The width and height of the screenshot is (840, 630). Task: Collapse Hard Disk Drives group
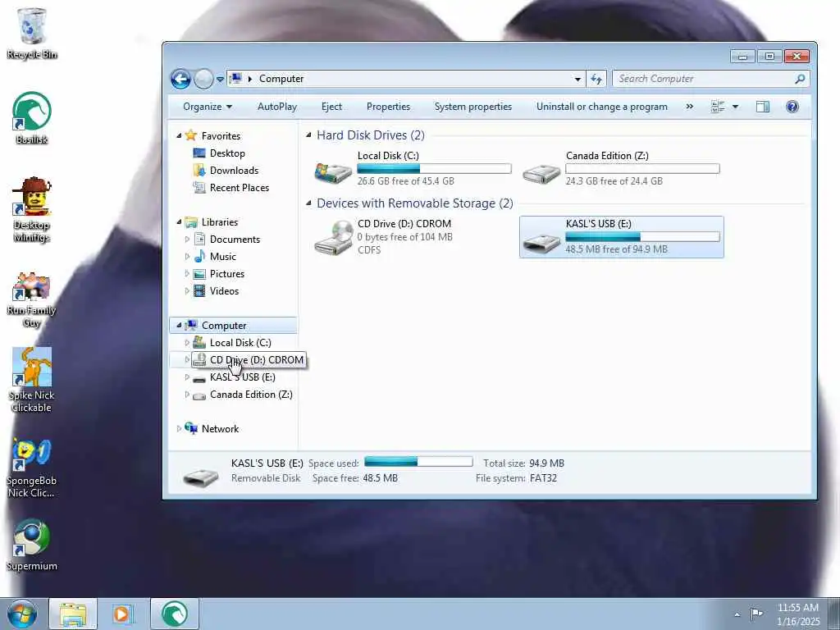tap(308, 135)
